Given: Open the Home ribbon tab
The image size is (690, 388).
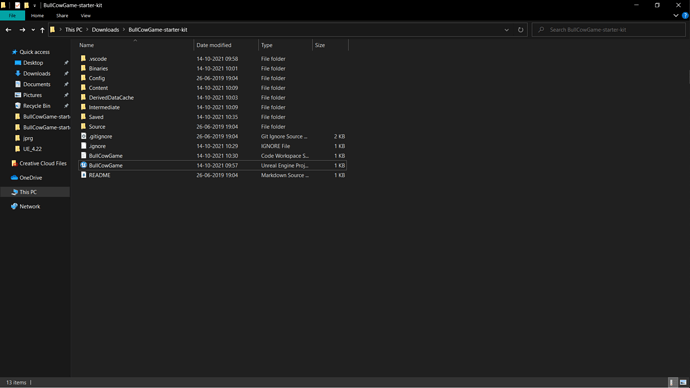Looking at the screenshot, I should [x=37, y=15].
